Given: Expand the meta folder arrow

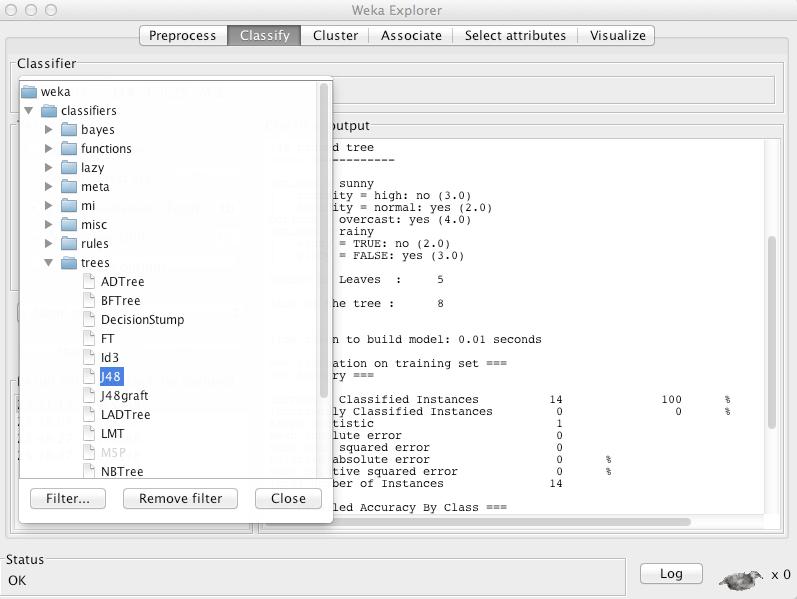Looking at the screenshot, I should 49,187.
